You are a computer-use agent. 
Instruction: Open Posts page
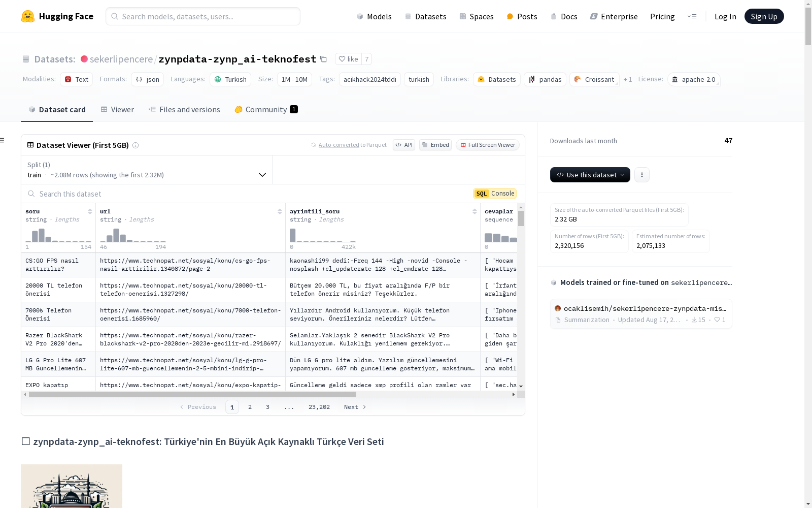click(x=522, y=16)
